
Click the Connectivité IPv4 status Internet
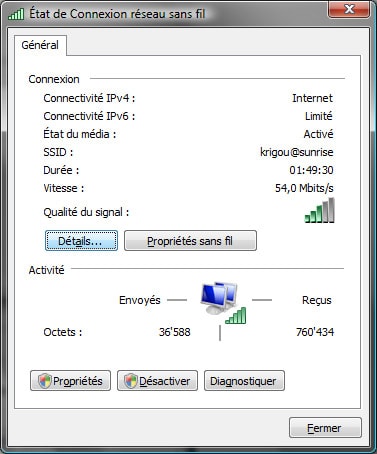coord(313,98)
